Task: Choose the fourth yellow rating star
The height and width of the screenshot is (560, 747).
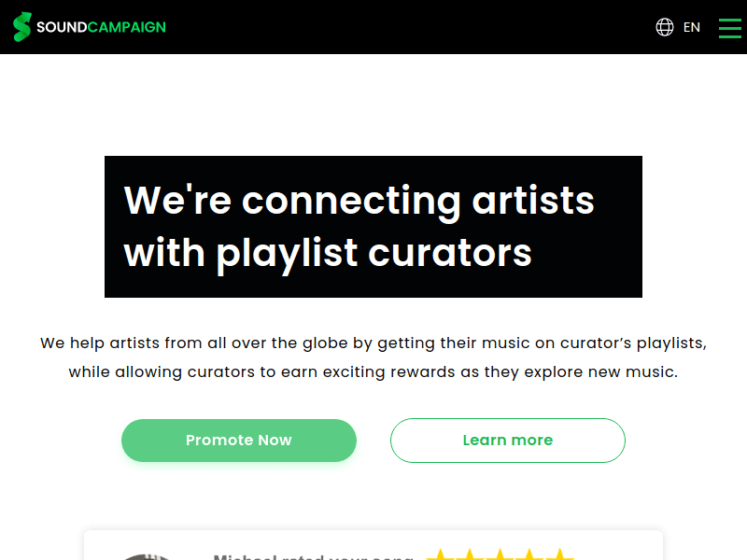Action: click(529, 556)
